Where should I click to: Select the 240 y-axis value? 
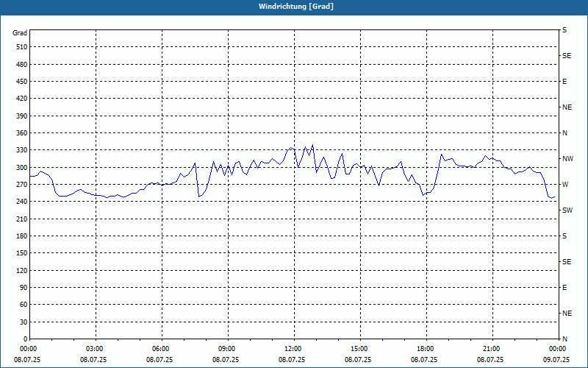pos(22,202)
